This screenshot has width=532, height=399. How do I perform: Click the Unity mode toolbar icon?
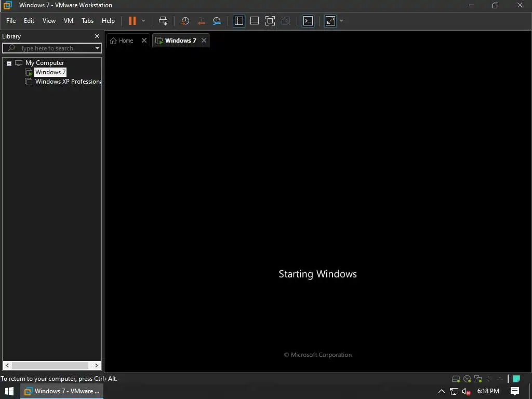(286, 21)
